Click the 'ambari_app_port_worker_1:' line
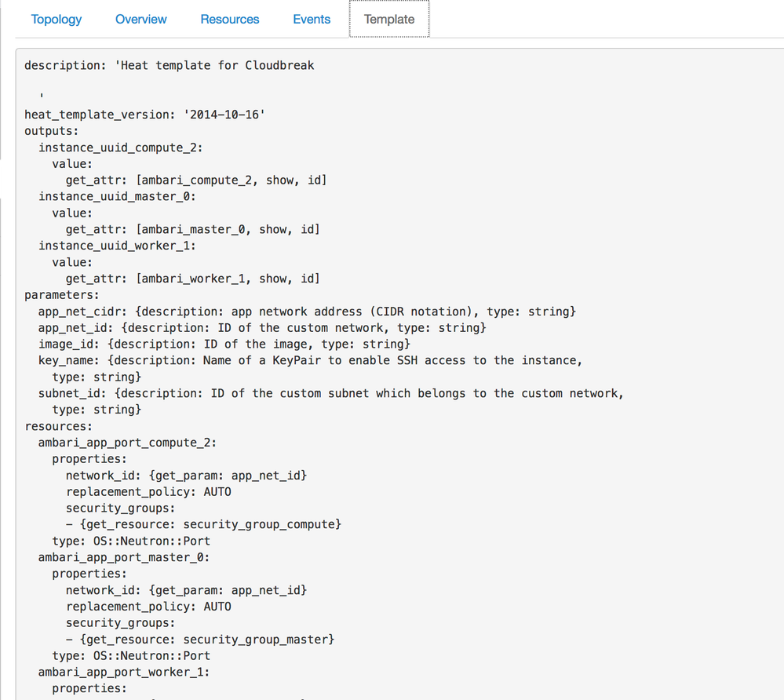 click(124, 672)
